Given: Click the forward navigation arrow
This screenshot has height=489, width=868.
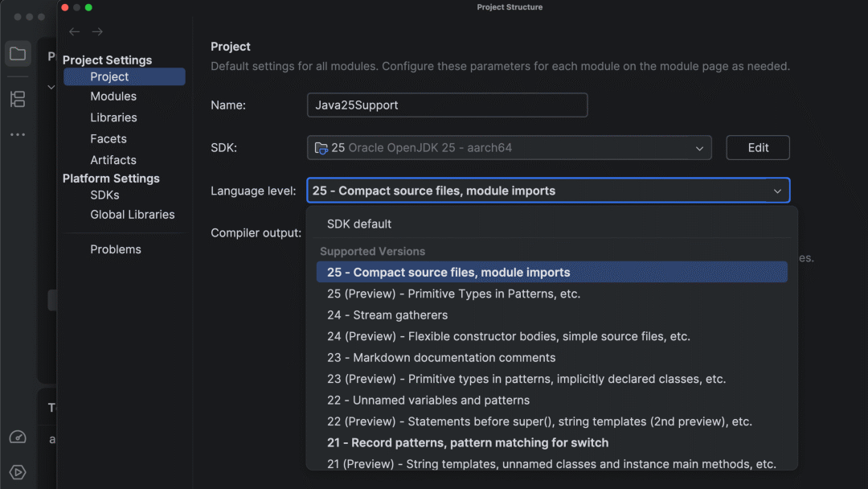Looking at the screenshot, I should [x=97, y=31].
